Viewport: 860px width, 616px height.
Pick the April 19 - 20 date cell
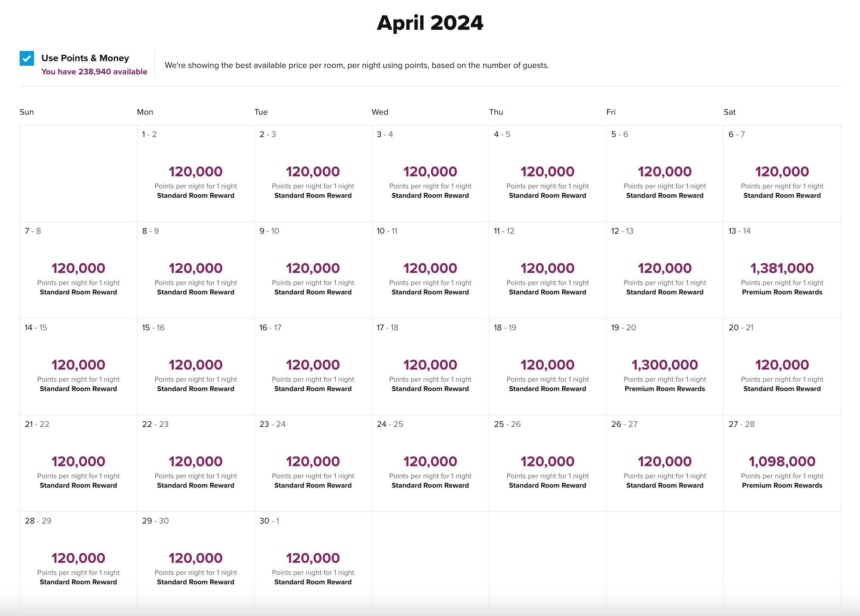pos(664,367)
